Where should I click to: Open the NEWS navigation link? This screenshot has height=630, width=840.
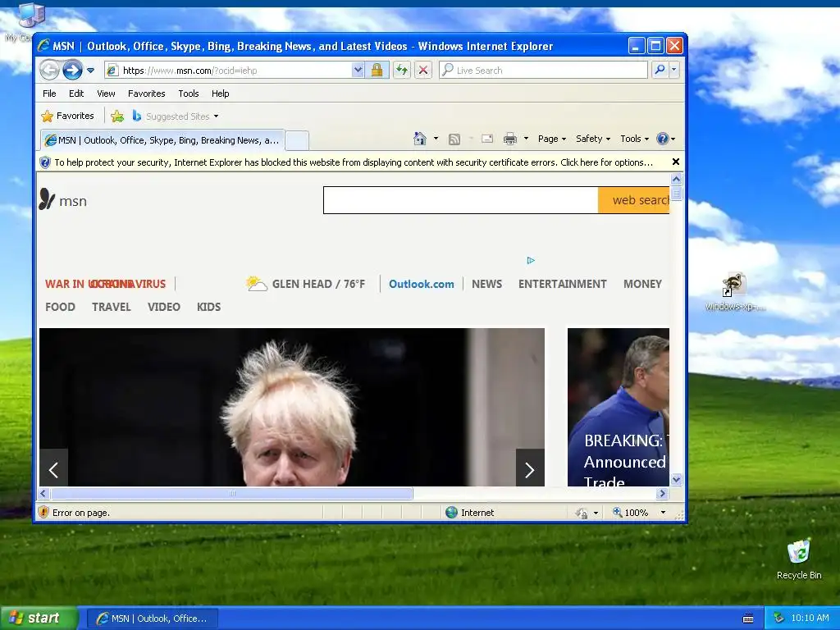pyautogui.click(x=487, y=284)
